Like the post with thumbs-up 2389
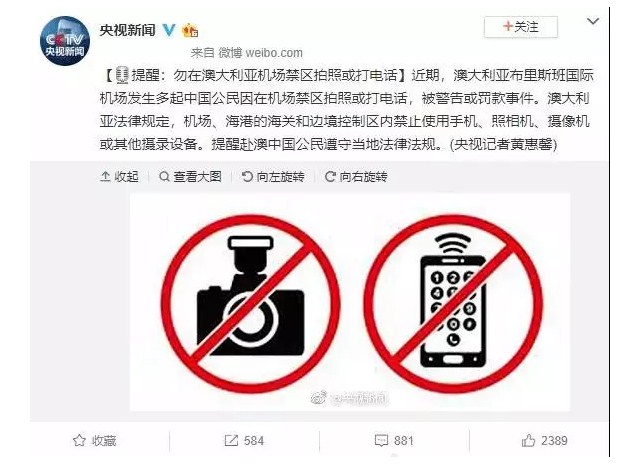The width and height of the screenshot is (619, 467). pos(529,440)
